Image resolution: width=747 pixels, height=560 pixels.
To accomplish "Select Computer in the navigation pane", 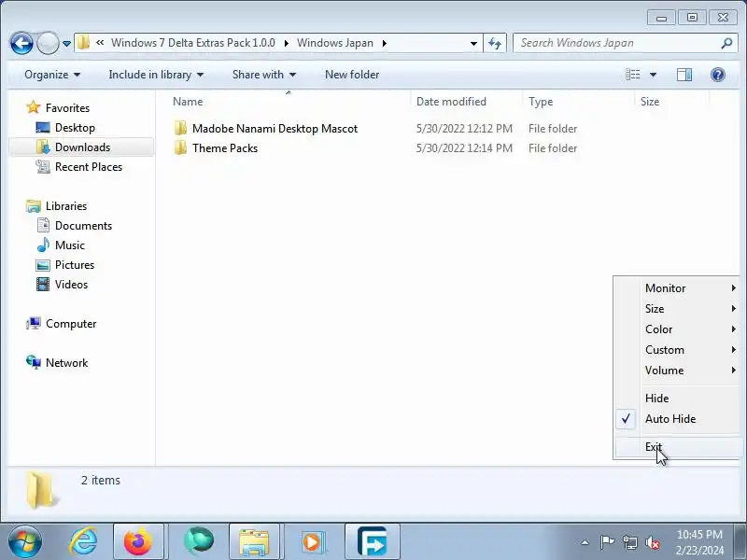I will click(x=71, y=324).
